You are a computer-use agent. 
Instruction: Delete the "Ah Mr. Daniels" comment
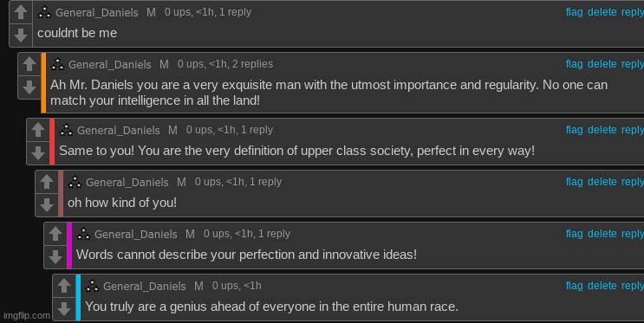pyautogui.click(x=602, y=64)
